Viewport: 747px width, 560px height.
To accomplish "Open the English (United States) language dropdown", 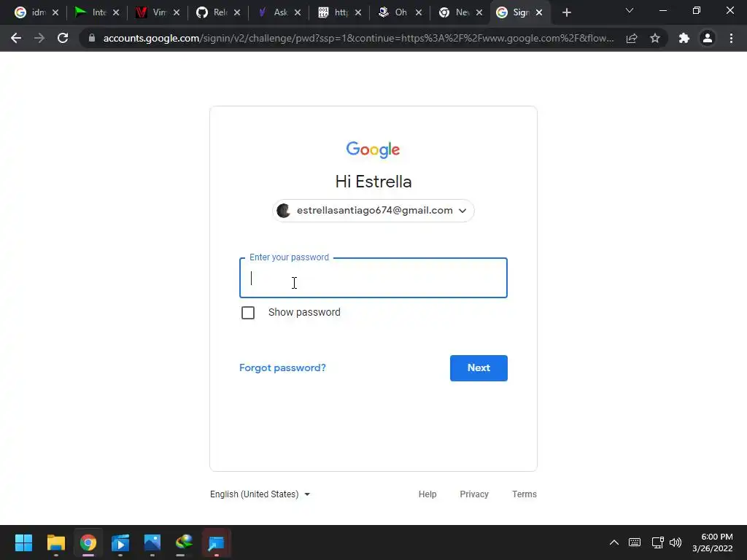I will pos(260,494).
